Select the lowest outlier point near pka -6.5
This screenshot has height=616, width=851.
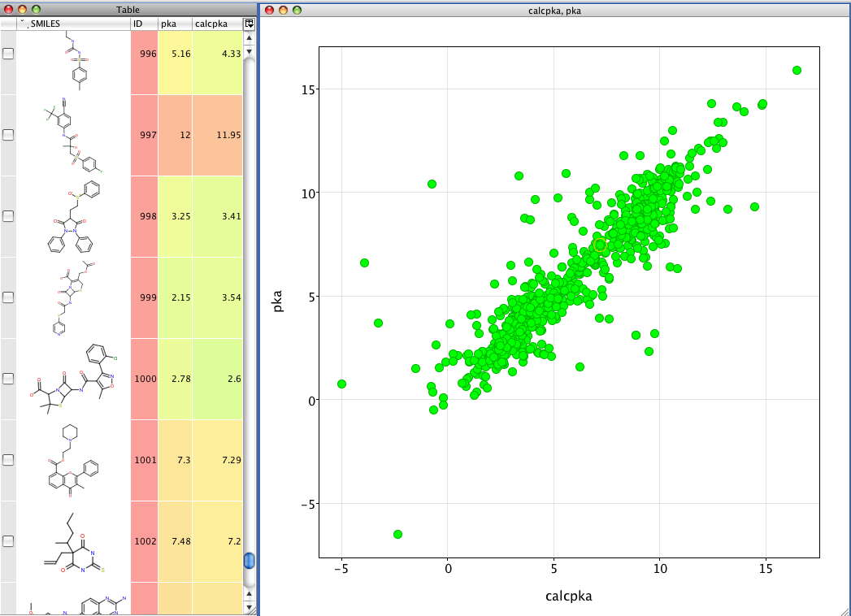point(397,534)
